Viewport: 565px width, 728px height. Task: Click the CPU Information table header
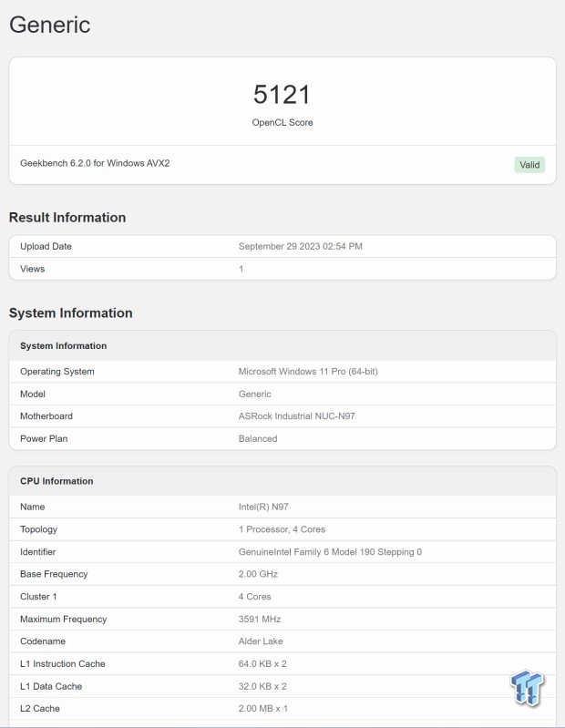(56, 481)
